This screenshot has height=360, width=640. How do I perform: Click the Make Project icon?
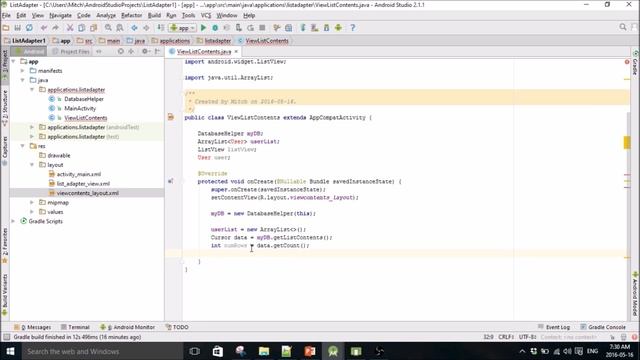(x=161, y=28)
